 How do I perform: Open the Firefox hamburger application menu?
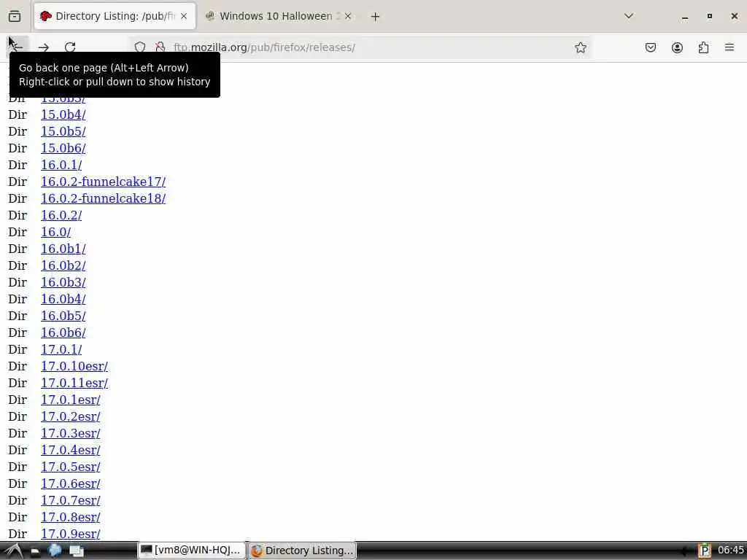tap(729, 47)
